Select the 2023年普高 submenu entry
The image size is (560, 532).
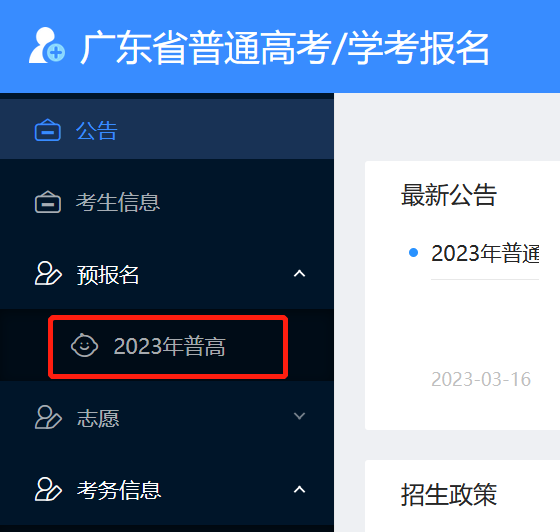pyautogui.click(x=168, y=347)
